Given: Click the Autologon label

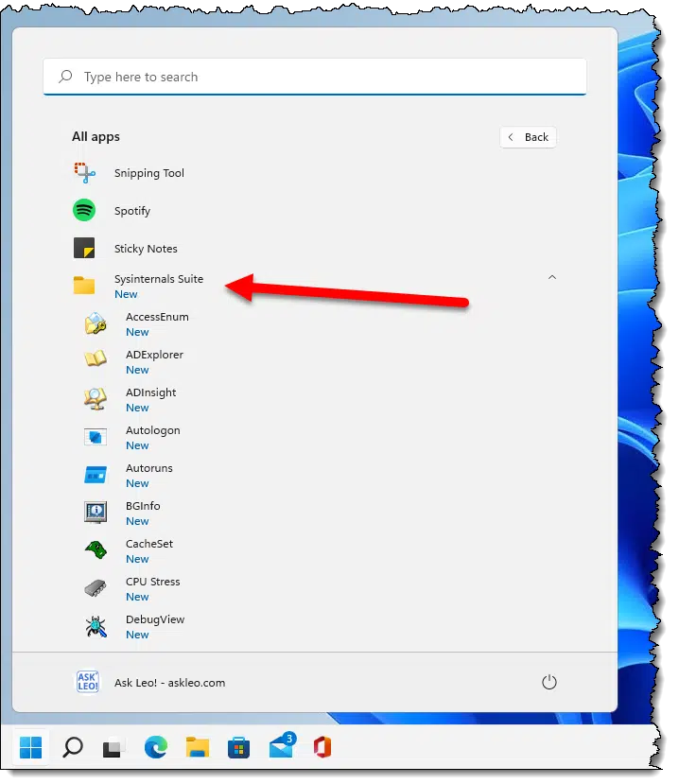Looking at the screenshot, I should coord(152,430).
